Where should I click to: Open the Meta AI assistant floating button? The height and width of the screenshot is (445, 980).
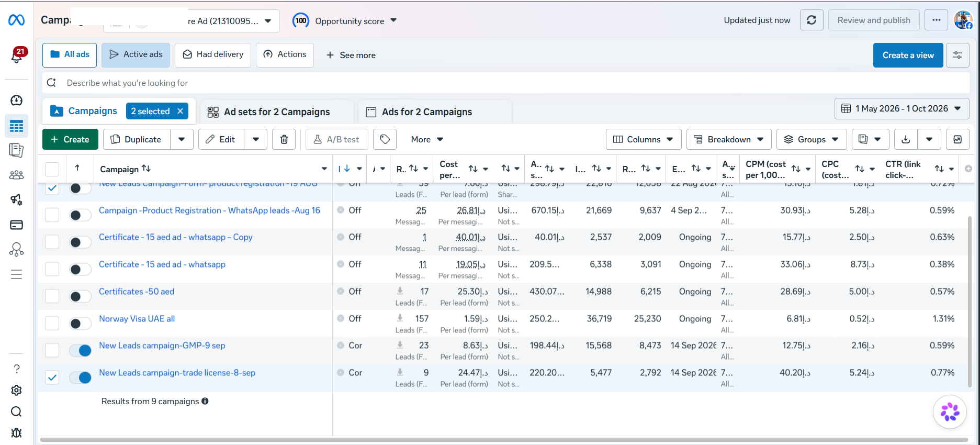click(950, 412)
